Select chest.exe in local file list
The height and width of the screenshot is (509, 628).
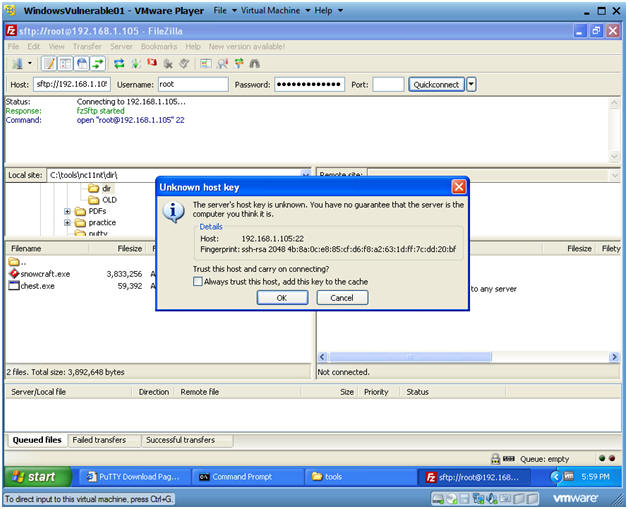[x=32, y=286]
